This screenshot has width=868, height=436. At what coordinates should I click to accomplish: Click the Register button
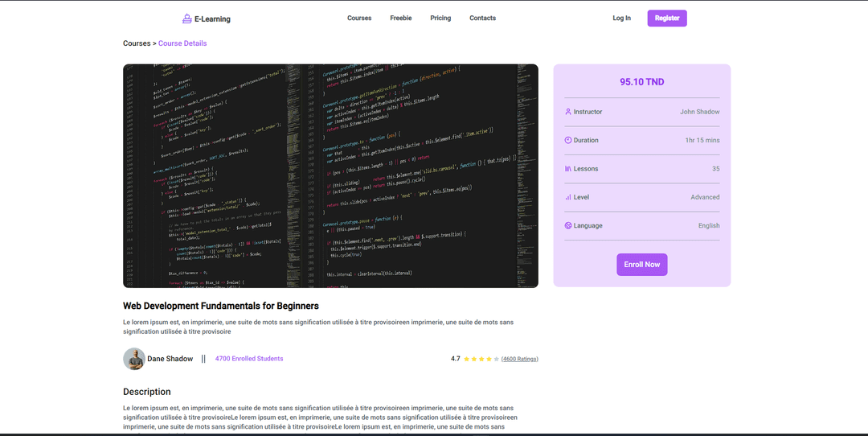point(667,19)
